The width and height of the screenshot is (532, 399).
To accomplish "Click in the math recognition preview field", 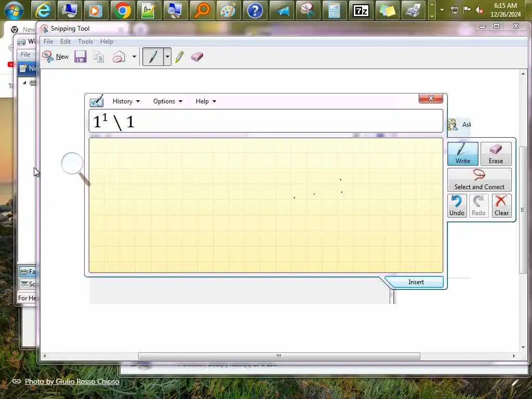I will 266,121.
